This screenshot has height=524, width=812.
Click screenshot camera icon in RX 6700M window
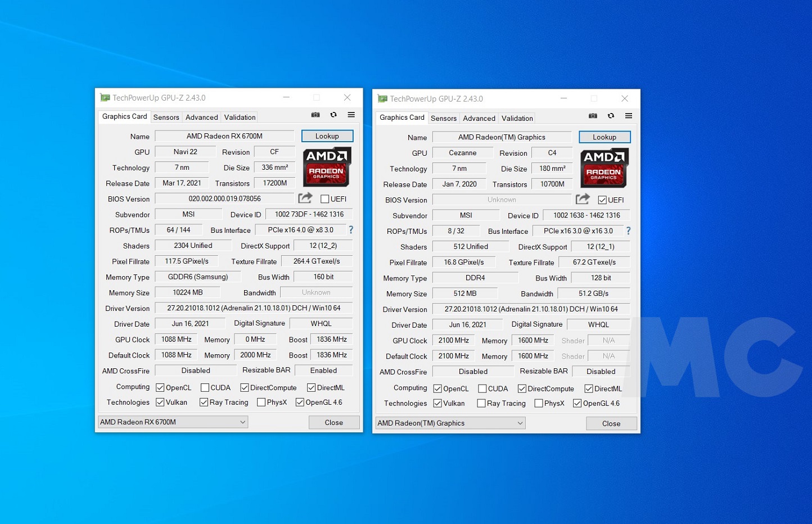tap(315, 115)
